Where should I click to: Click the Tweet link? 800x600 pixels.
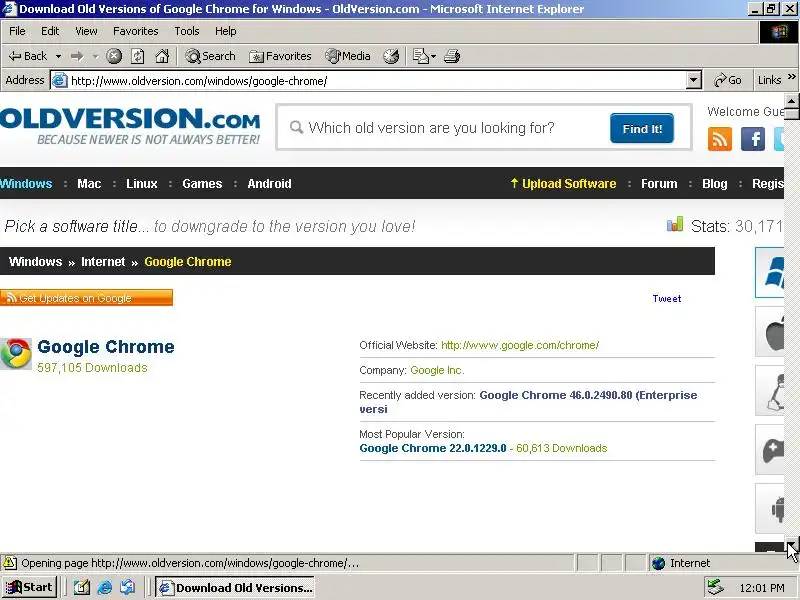667,298
